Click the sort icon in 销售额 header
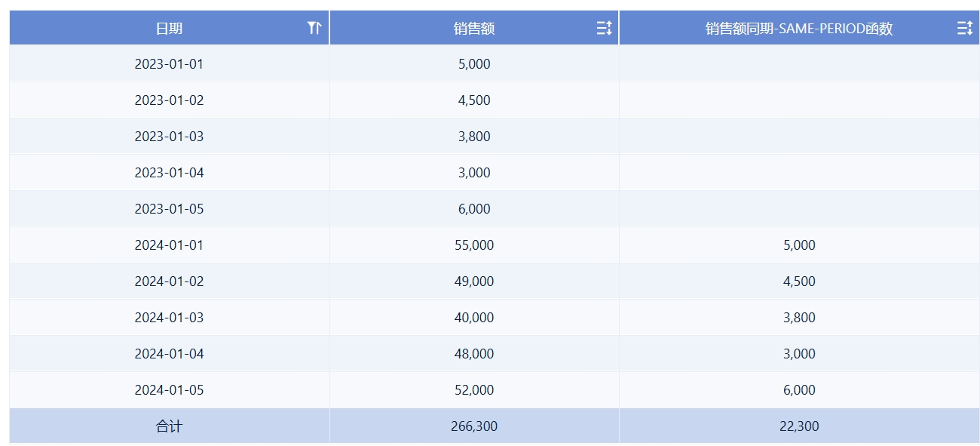Image resolution: width=980 pixels, height=446 pixels. 604,28
